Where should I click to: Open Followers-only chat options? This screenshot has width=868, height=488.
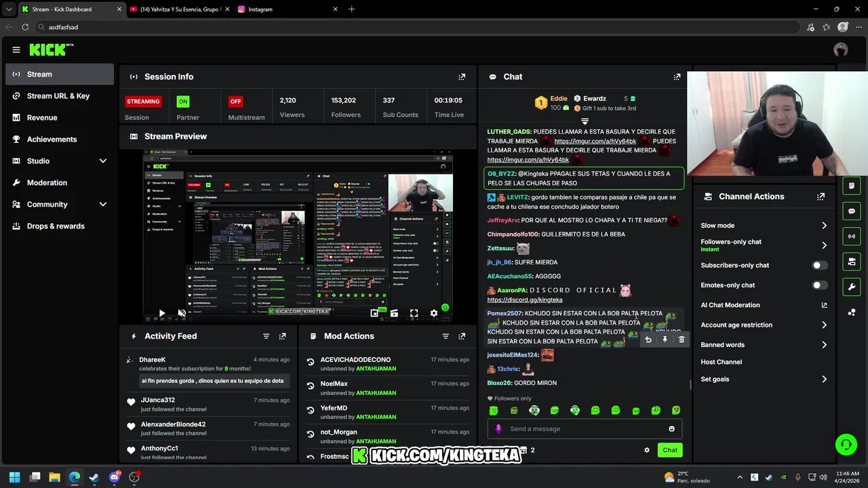point(764,245)
